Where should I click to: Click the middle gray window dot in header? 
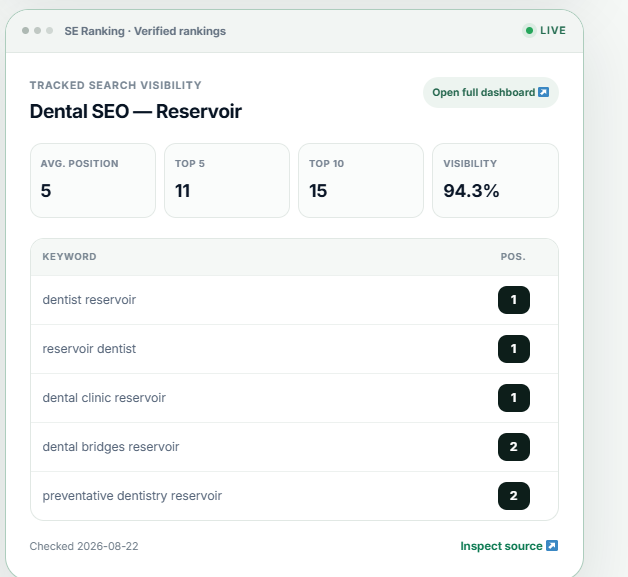(x=38, y=31)
